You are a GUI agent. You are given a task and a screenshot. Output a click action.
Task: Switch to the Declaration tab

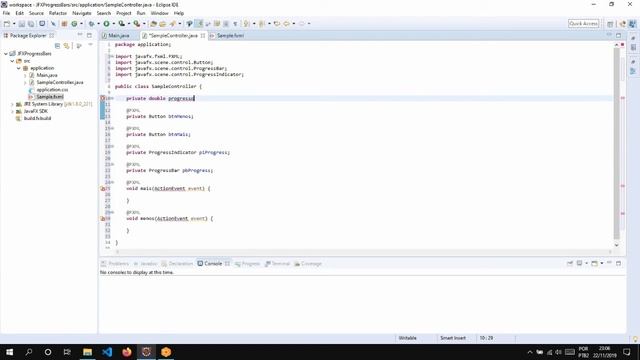coord(177,264)
